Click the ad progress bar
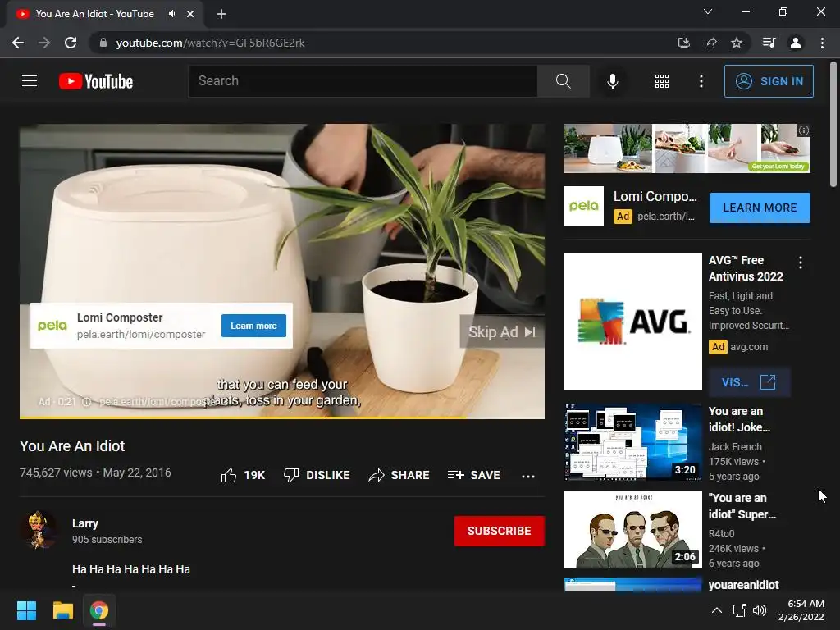 [x=282, y=418]
